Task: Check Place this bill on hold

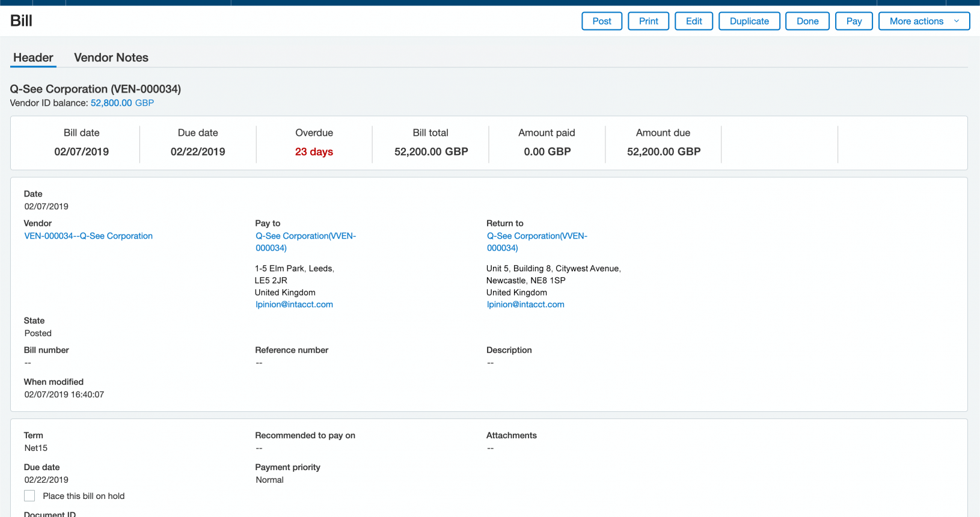Action: 29,496
